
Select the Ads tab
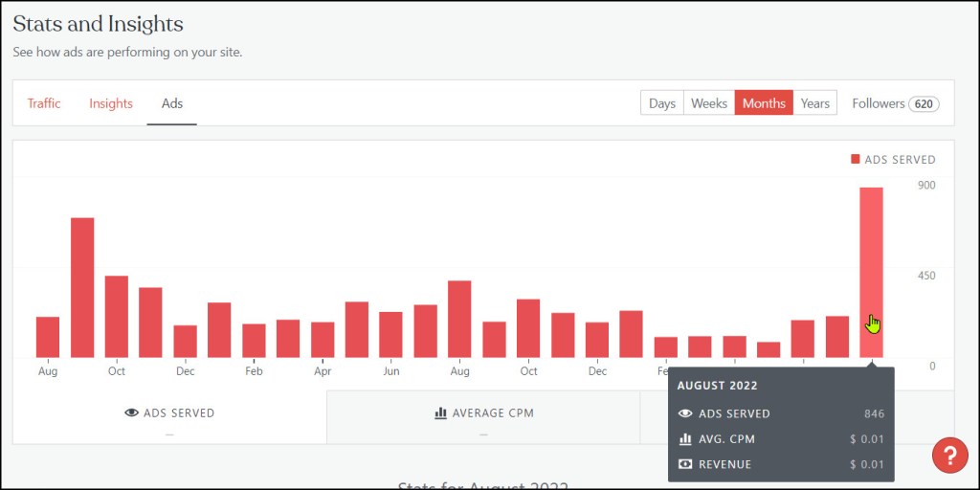click(172, 103)
